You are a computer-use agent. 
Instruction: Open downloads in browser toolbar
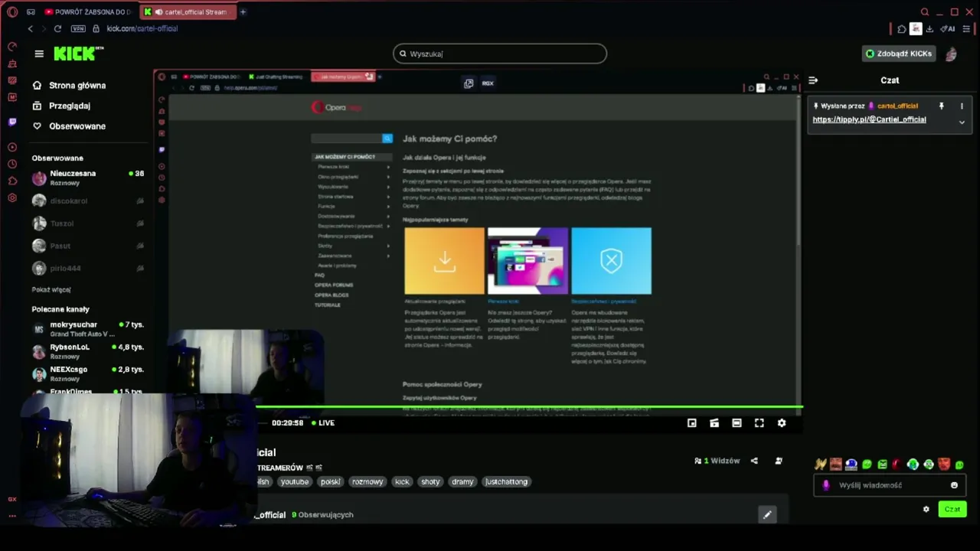coord(929,28)
